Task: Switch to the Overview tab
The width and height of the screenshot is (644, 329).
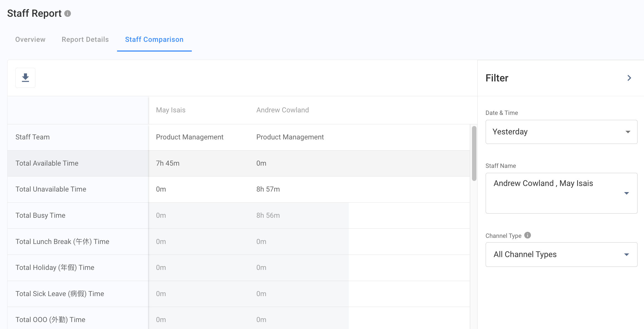Action: click(30, 40)
